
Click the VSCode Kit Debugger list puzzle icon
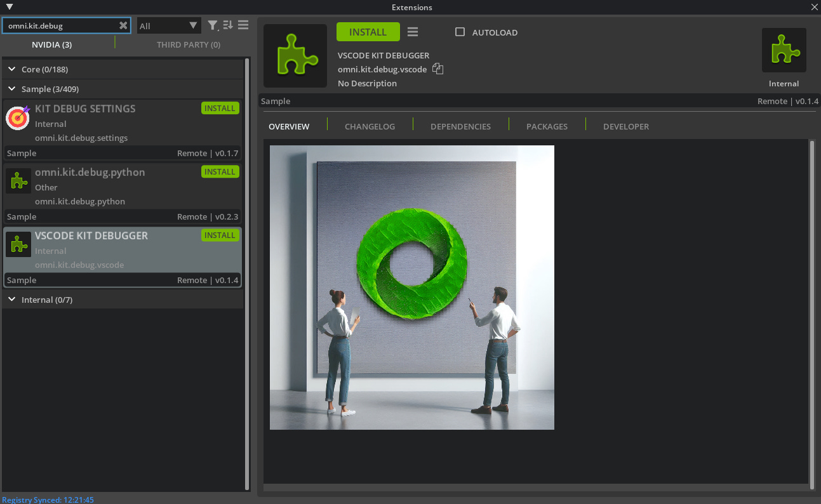coord(18,245)
